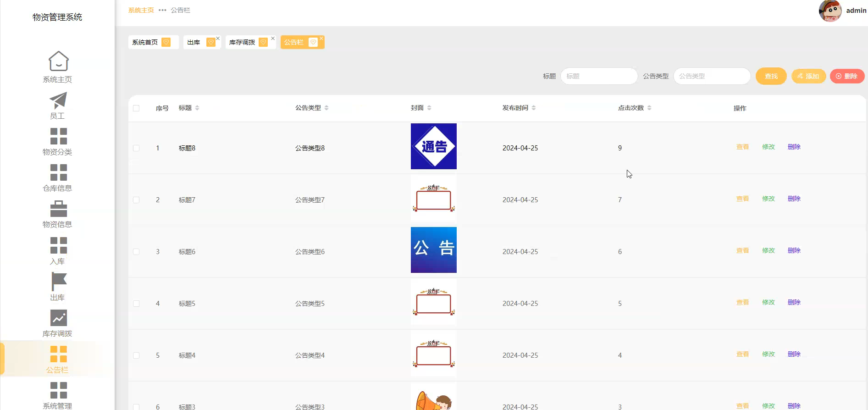This screenshot has height=410, width=868.
Task: Check the row 标题6 checkbox
Action: [x=136, y=252]
